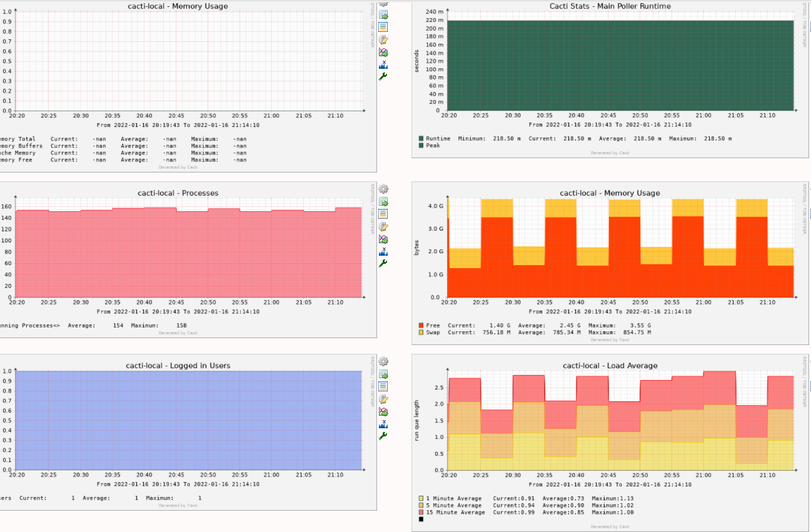
Task: Click the '1 Minute Average' legend entry
Action: (450, 499)
